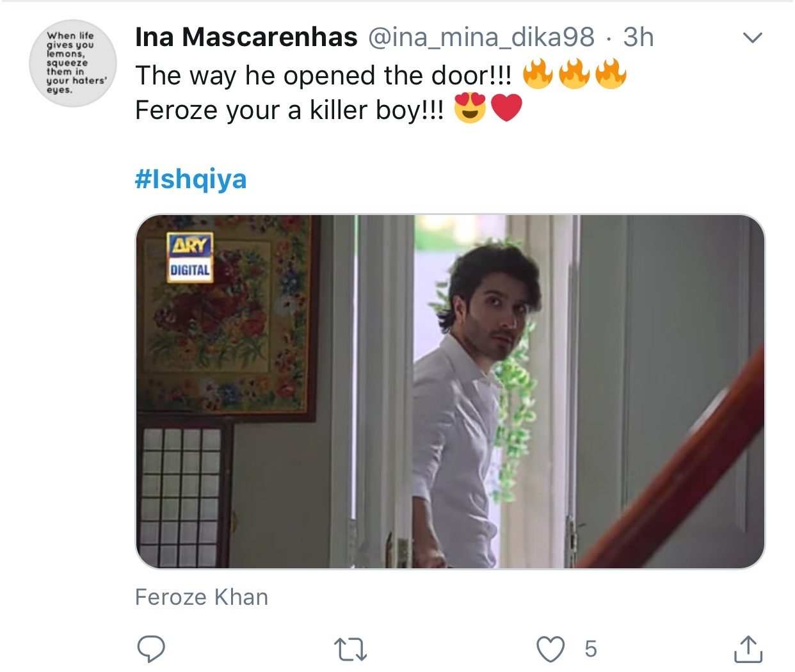
Task: Open the reply speech bubble icon
Action: point(152,649)
